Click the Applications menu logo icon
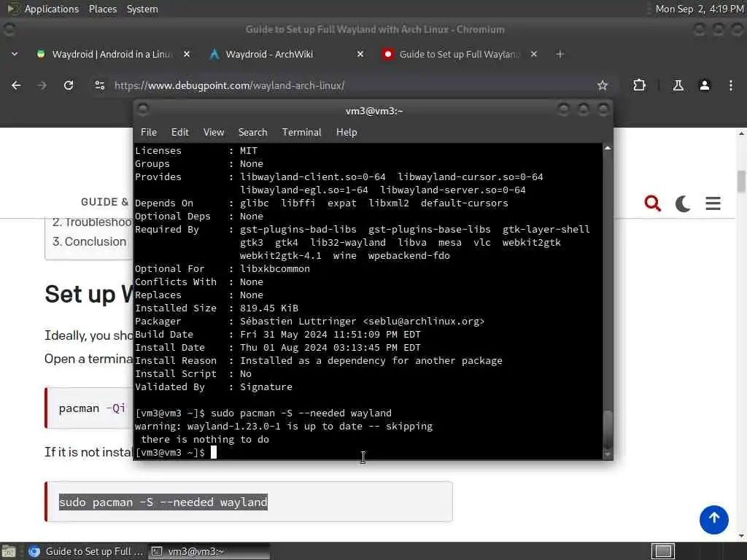 coord(13,9)
